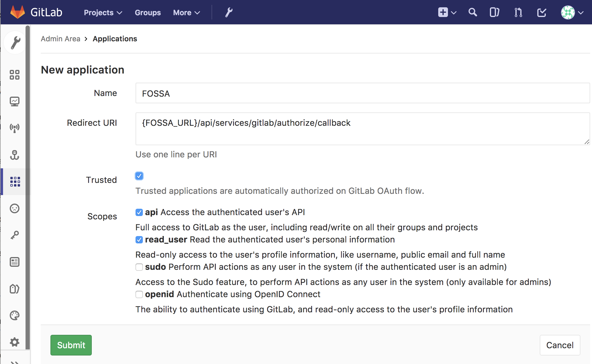Click the Admin Area breadcrumb link
The image size is (592, 364).
click(60, 39)
